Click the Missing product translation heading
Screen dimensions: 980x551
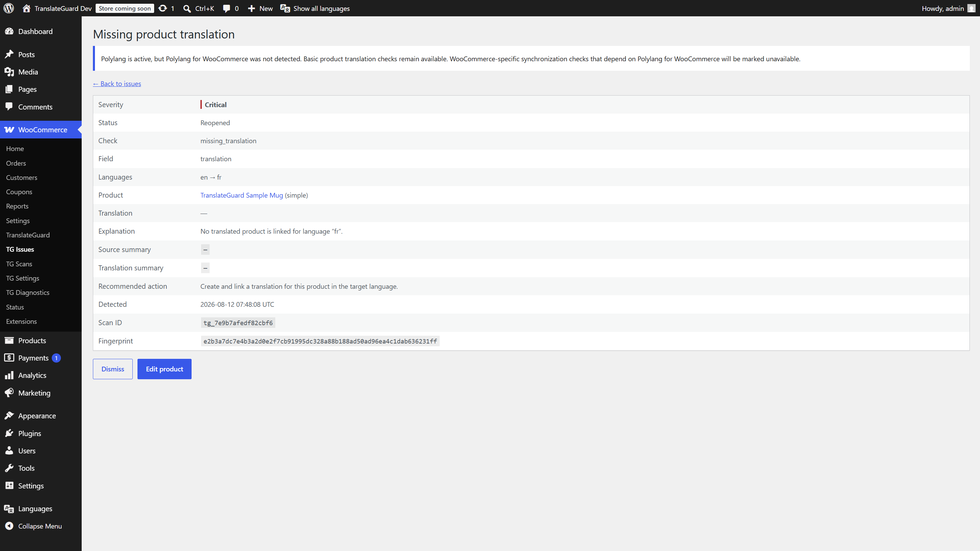click(x=164, y=34)
